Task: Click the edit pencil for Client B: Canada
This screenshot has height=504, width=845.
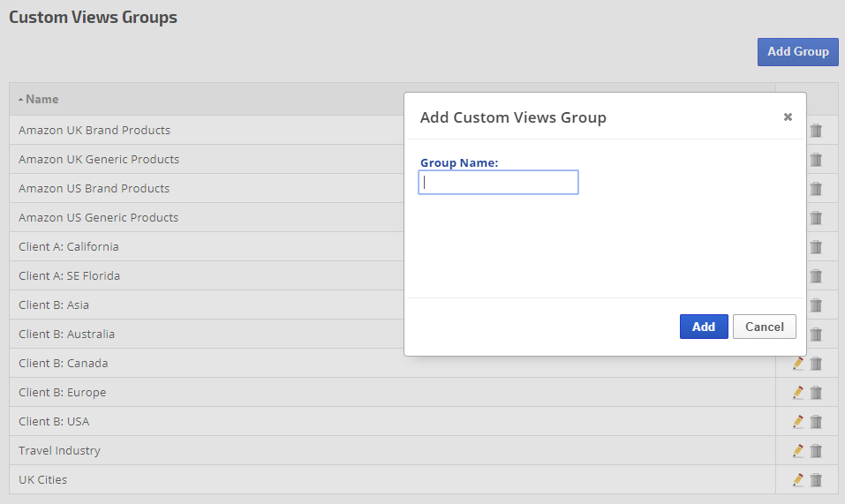Action: pos(798,363)
